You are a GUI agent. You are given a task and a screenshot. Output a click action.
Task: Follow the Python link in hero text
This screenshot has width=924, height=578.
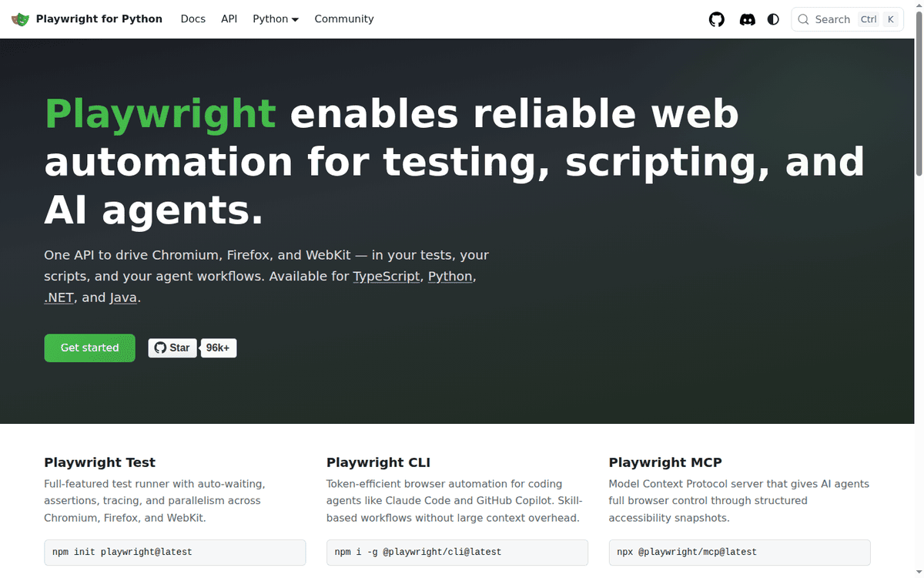pyautogui.click(x=450, y=276)
